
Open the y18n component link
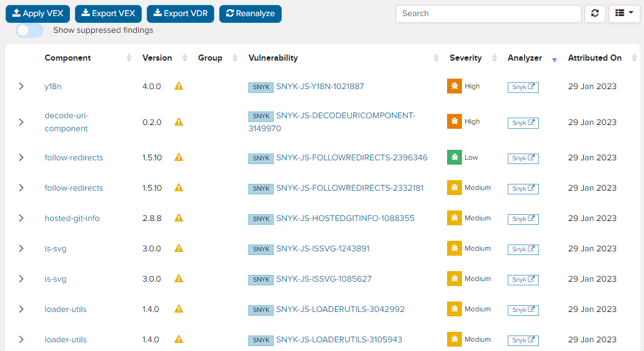point(53,87)
